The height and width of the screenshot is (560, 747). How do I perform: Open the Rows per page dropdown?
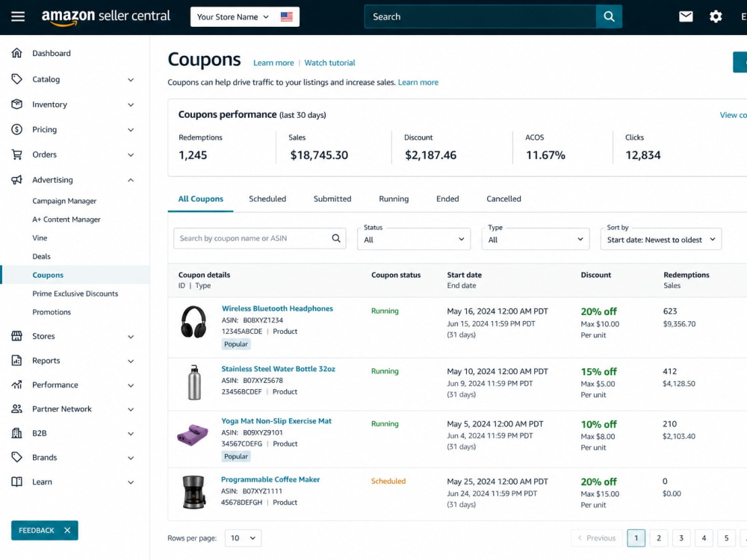[x=243, y=538]
